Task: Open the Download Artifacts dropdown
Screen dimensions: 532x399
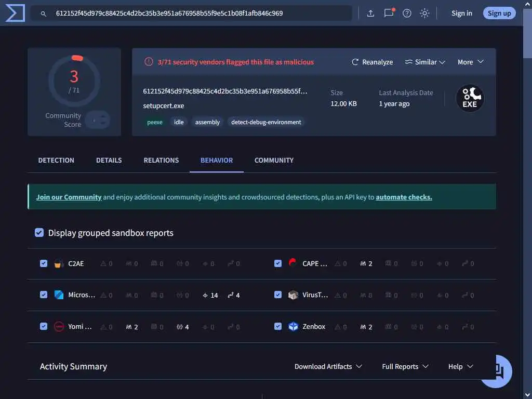Action: [328, 366]
